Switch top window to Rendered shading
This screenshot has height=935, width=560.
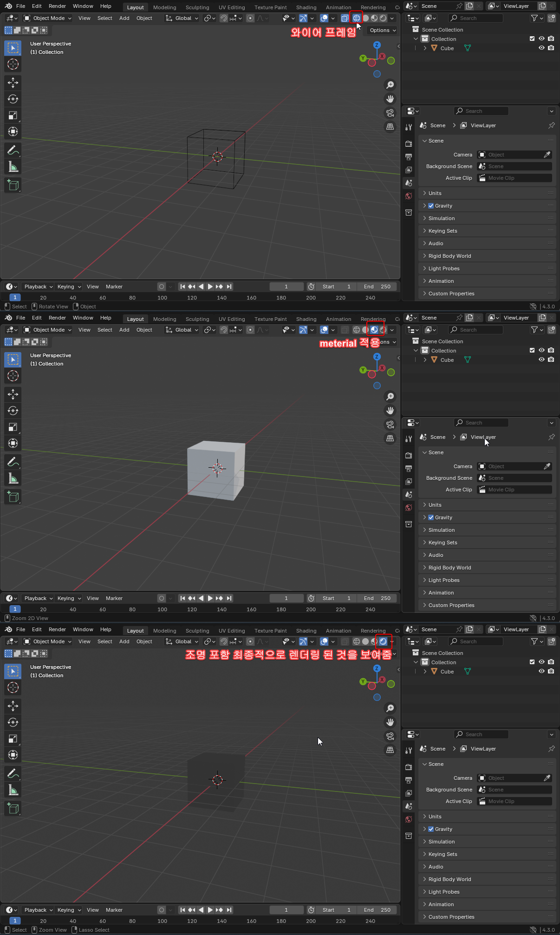[x=383, y=18]
